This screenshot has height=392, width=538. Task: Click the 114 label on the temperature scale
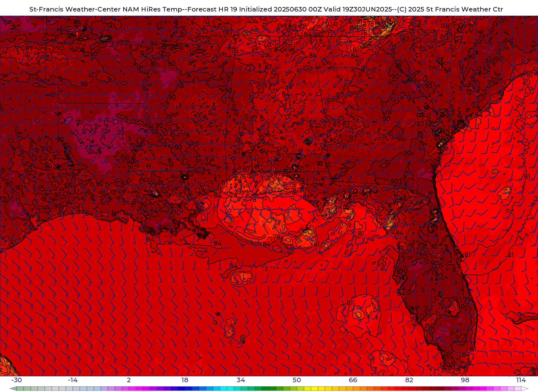(521, 380)
